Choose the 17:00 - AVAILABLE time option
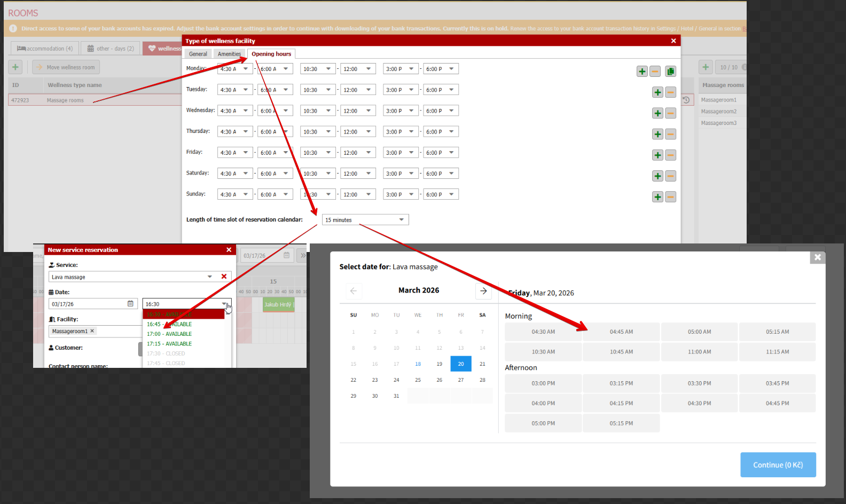Viewport: 846px width, 504px height. click(x=169, y=334)
